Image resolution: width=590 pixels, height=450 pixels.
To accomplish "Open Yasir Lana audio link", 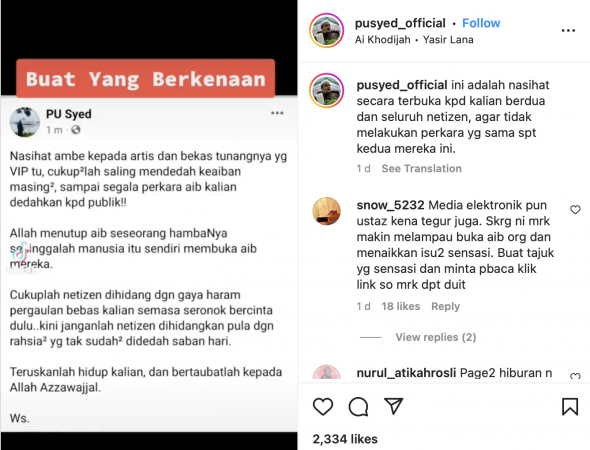I will point(448,40).
